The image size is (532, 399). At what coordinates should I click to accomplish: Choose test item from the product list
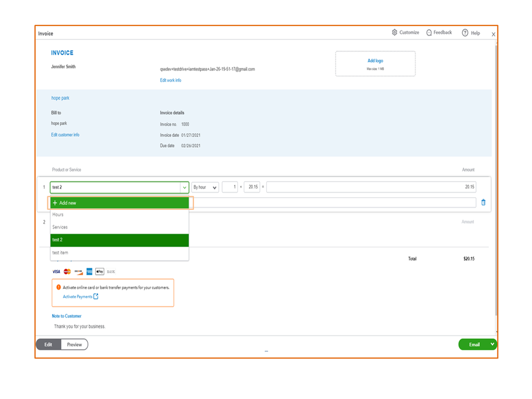(119, 253)
